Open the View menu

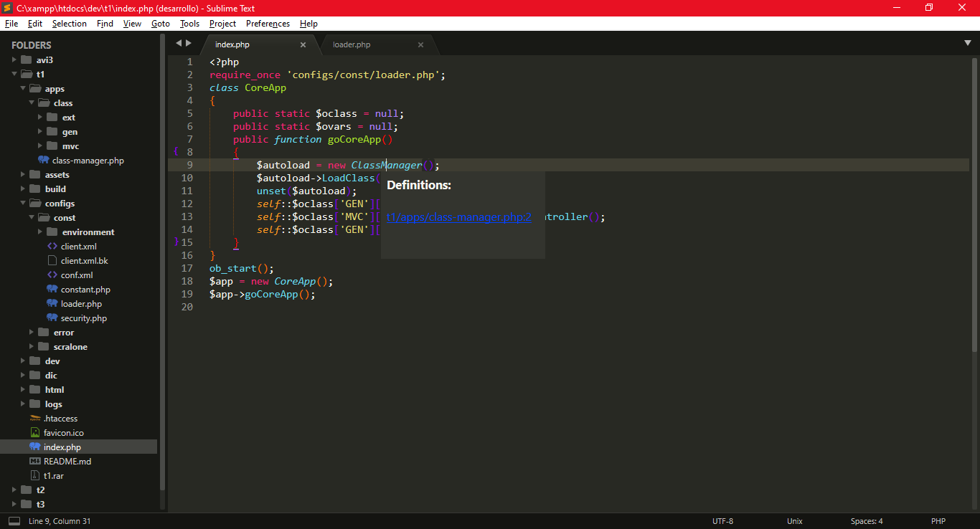coord(132,24)
